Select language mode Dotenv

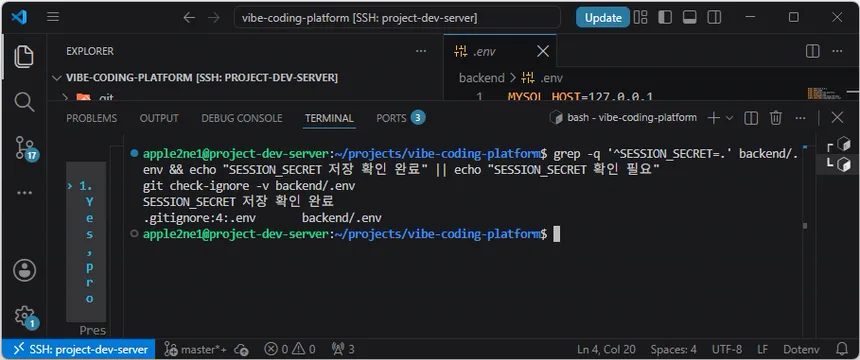pos(801,349)
